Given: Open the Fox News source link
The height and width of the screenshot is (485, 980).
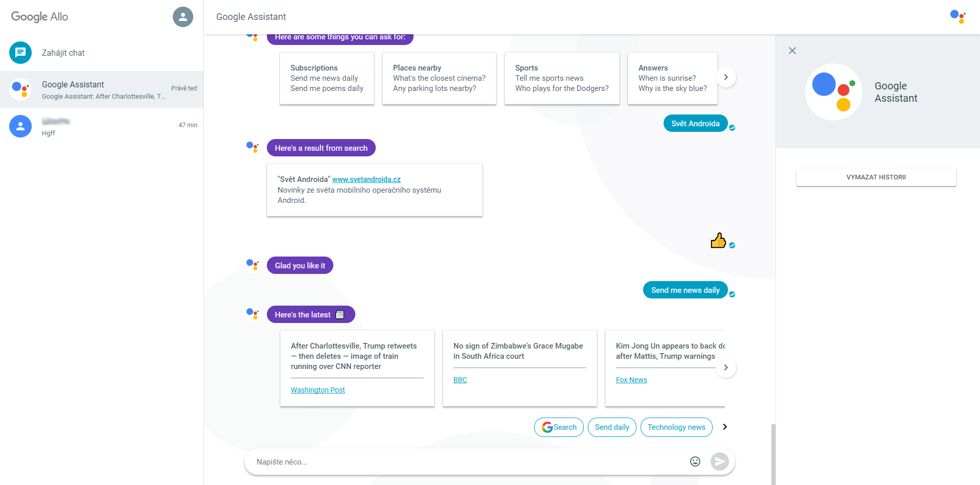Looking at the screenshot, I should point(631,380).
